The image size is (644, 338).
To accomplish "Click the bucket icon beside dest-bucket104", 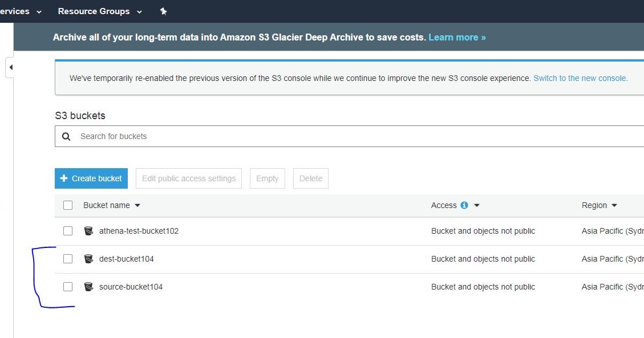I will pyautogui.click(x=88, y=258).
